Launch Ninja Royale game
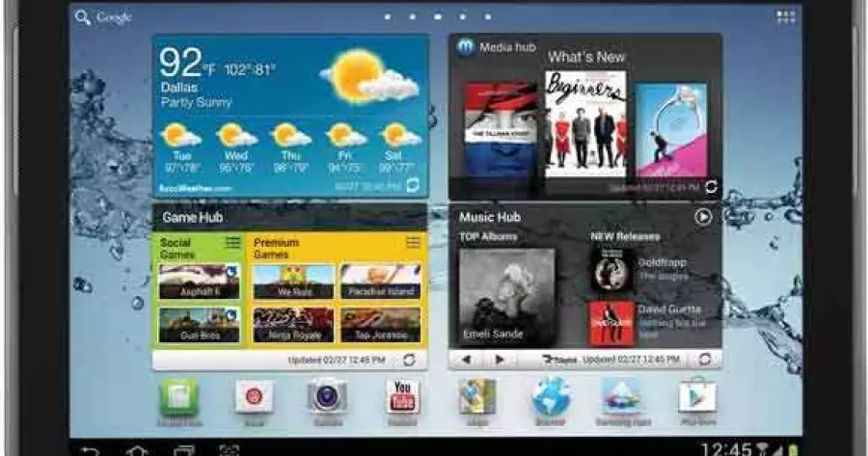Screen dimensions: 868x456 (x=293, y=325)
